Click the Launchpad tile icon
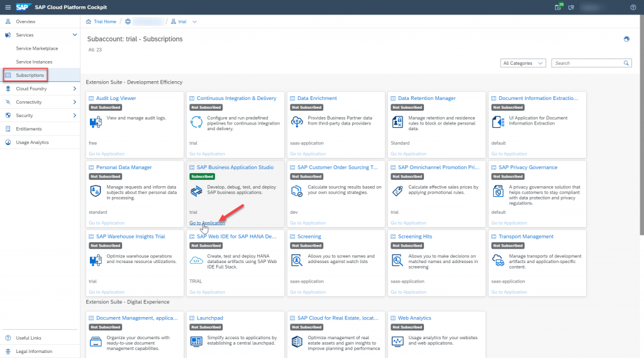This screenshot has width=644, height=358. pos(196,342)
